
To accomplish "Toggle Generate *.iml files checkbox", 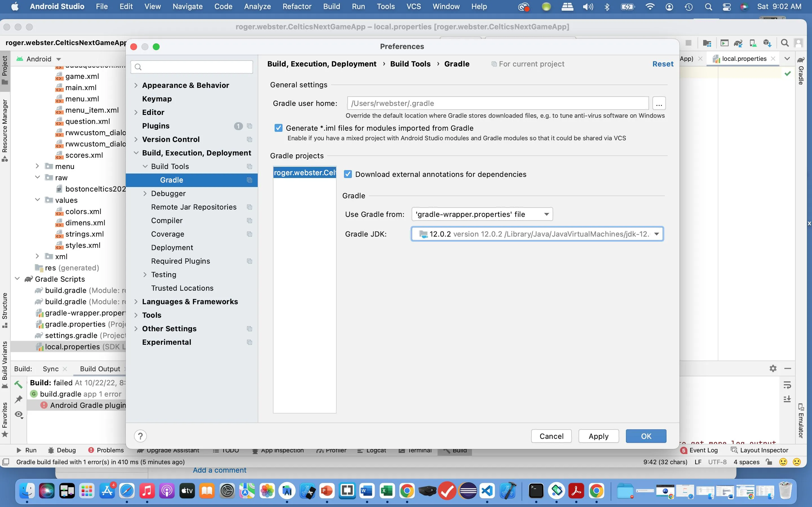I will [x=279, y=128].
